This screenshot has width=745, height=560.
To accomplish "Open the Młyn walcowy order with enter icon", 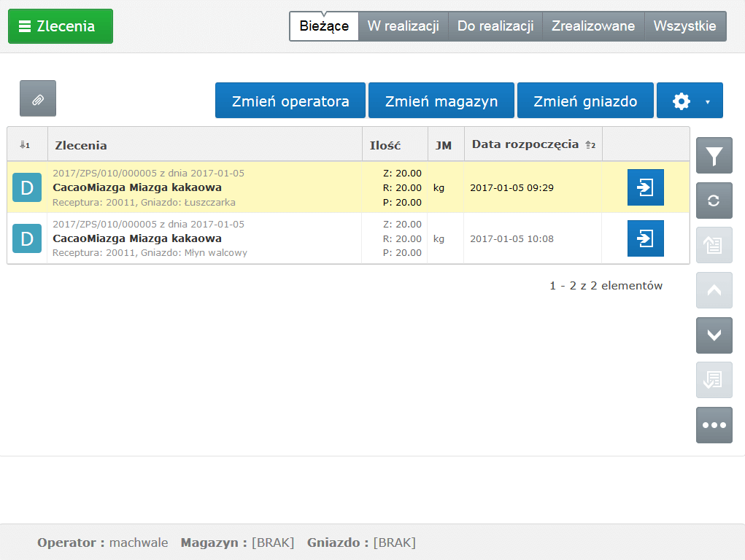I will [x=646, y=238].
